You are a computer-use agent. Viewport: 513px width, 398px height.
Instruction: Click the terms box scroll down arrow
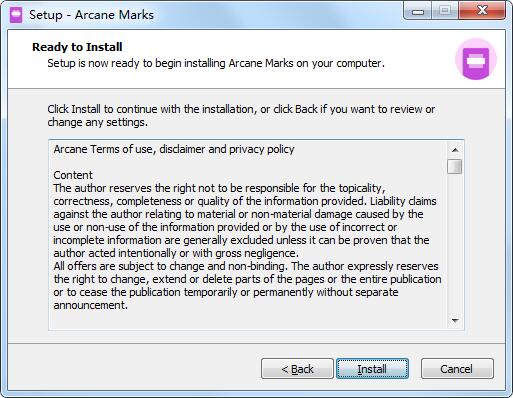pos(455,321)
